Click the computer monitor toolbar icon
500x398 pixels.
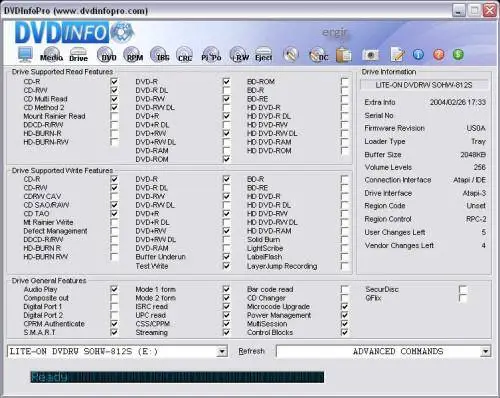(x=25, y=54)
